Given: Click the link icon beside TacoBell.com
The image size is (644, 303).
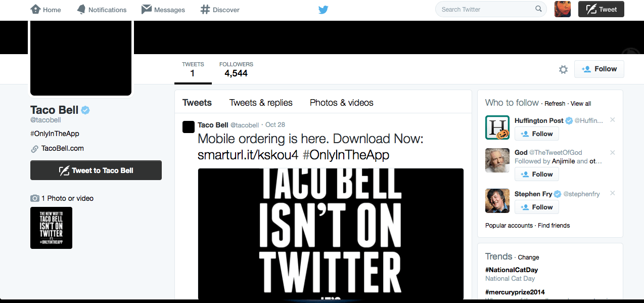Looking at the screenshot, I should pyautogui.click(x=34, y=148).
